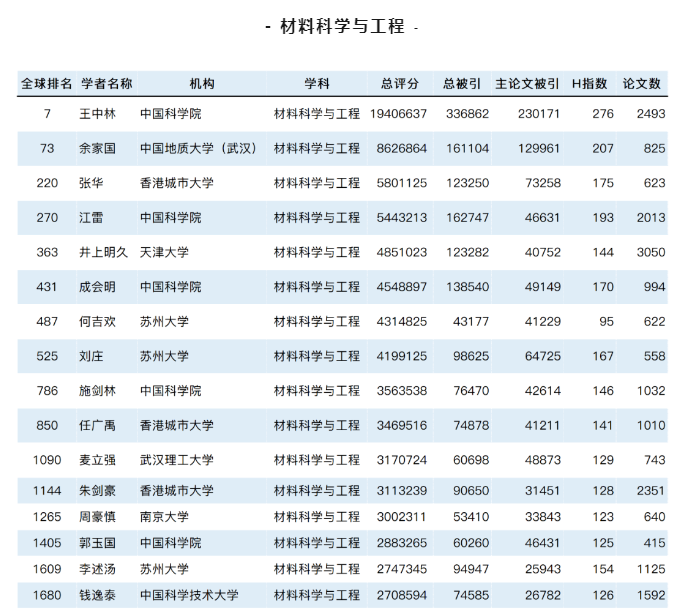Click the H指数 column header
This screenshot has width=682, height=612.
(x=589, y=84)
